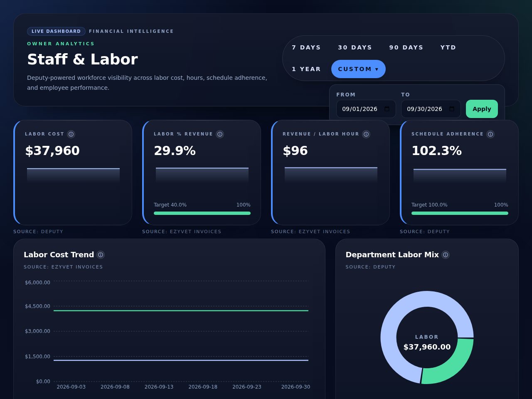532x399 pixels.
Task: Open calendar picker in To date field
Action: 452,109
